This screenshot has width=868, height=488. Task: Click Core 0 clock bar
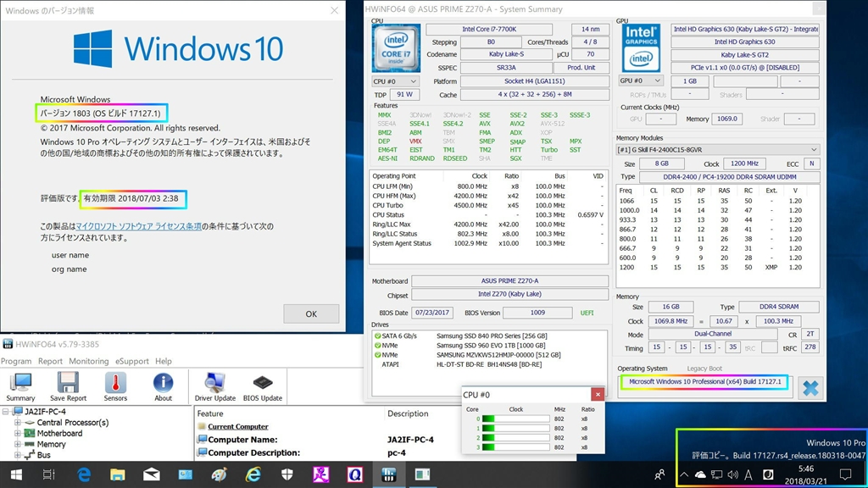click(x=516, y=419)
